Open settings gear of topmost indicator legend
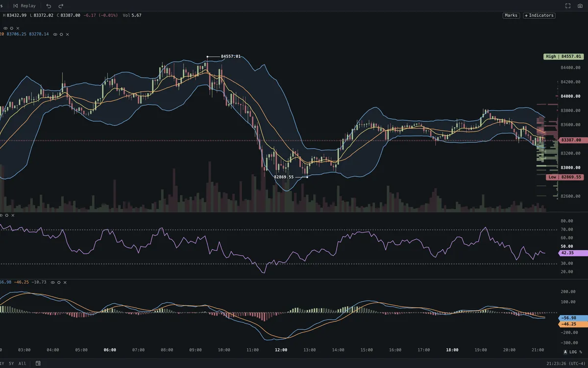This screenshot has width=588, height=368. [11, 28]
